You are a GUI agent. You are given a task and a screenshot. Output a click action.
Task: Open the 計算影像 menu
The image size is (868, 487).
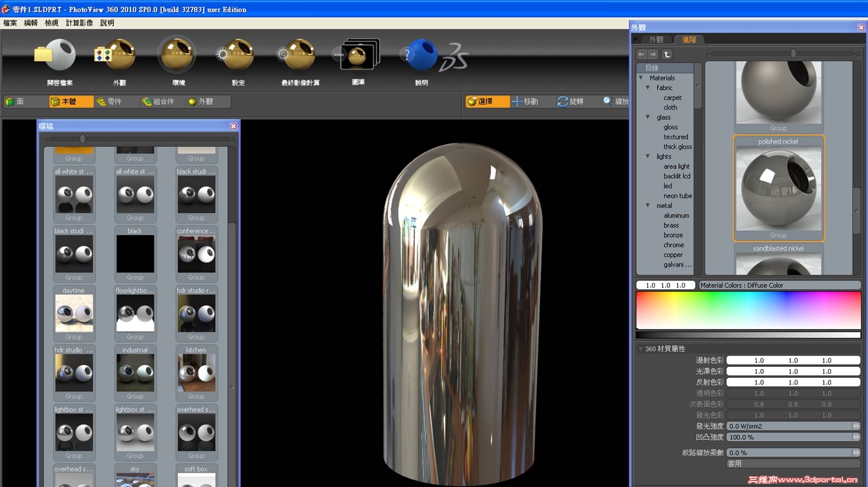[x=79, y=23]
